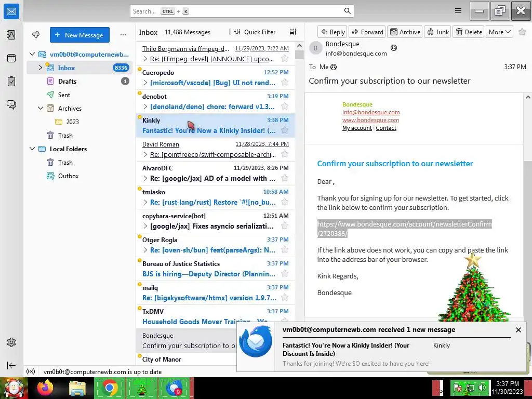The width and height of the screenshot is (532, 399).
Task: Star the open Bondesque message
Action: pos(522,32)
